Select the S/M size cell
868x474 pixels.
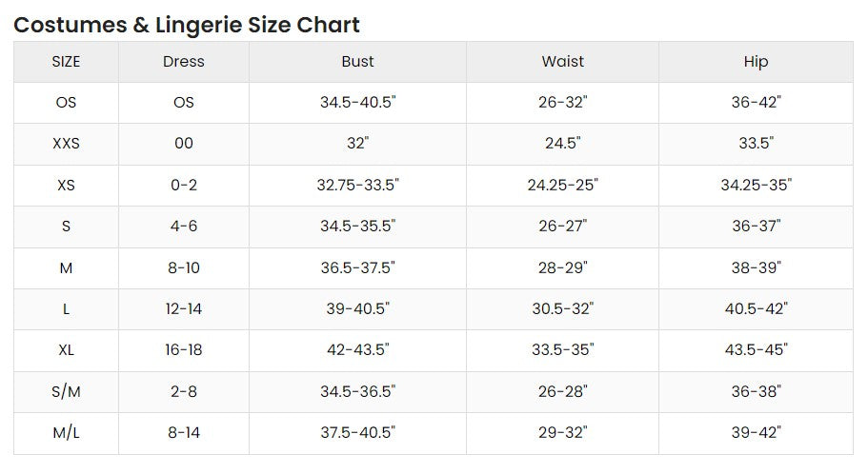[x=66, y=391]
